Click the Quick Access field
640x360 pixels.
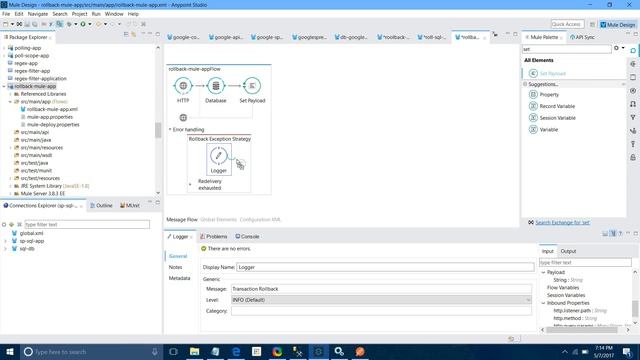[567, 24]
